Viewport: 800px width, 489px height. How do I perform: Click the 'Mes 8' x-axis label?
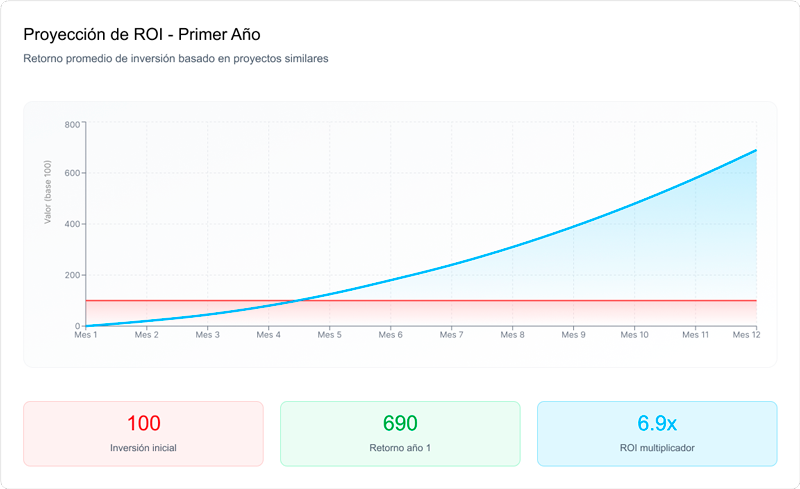(513, 335)
